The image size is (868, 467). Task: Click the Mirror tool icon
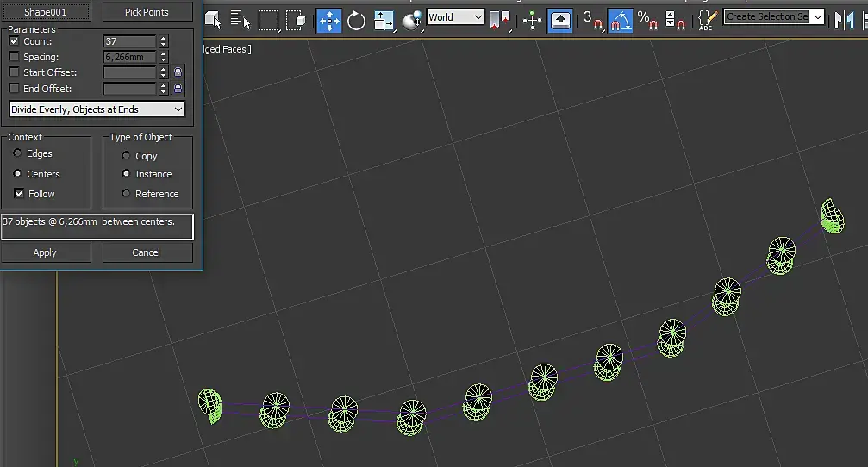click(844, 21)
